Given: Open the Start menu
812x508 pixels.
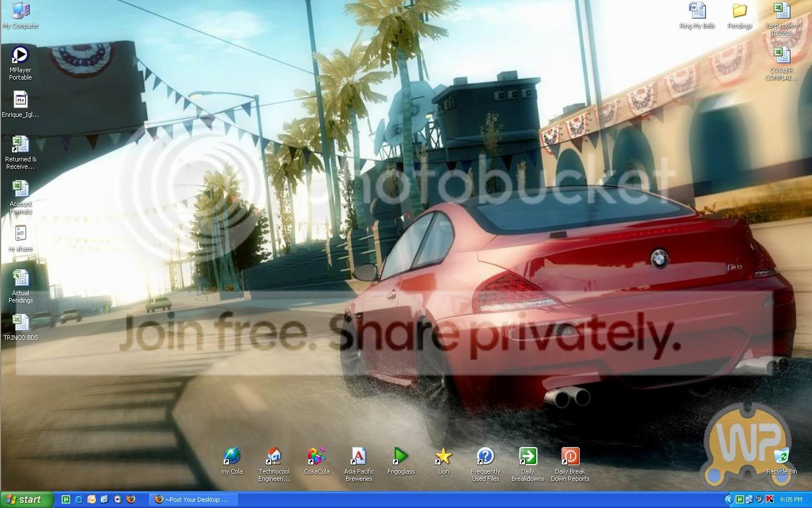Looking at the screenshot, I should [x=27, y=500].
